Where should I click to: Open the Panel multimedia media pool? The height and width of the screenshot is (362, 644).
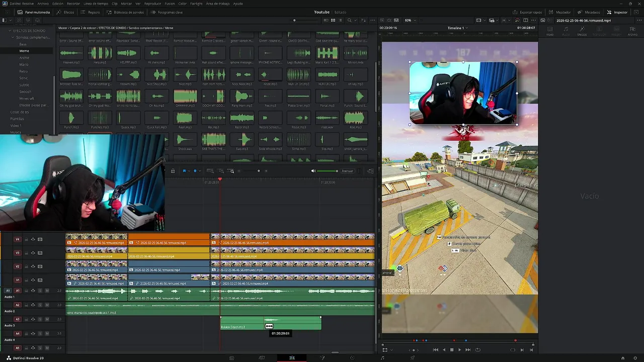point(33,12)
